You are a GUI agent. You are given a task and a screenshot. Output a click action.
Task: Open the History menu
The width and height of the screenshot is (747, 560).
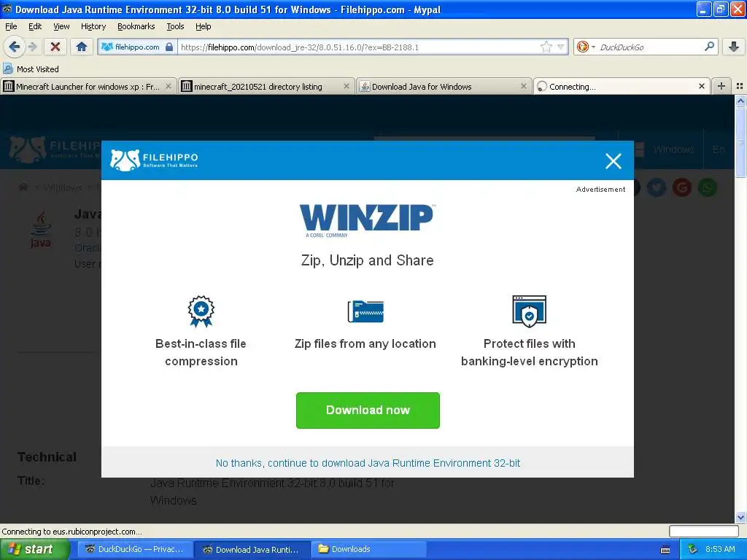pos(93,26)
